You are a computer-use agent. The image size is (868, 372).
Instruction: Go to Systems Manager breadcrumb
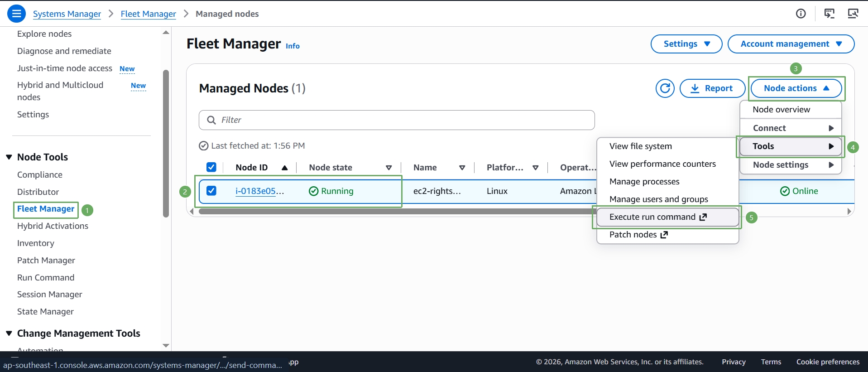pos(67,14)
